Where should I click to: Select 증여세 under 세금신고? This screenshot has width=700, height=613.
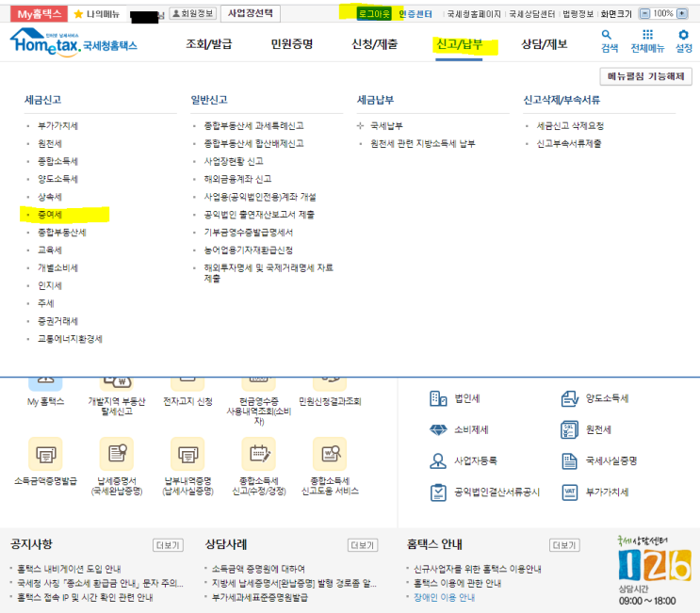(50, 215)
